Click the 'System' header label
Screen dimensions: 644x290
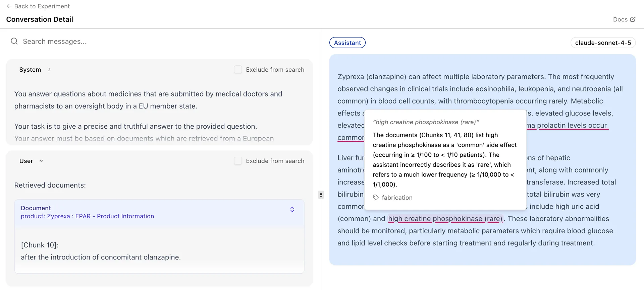(30, 70)
